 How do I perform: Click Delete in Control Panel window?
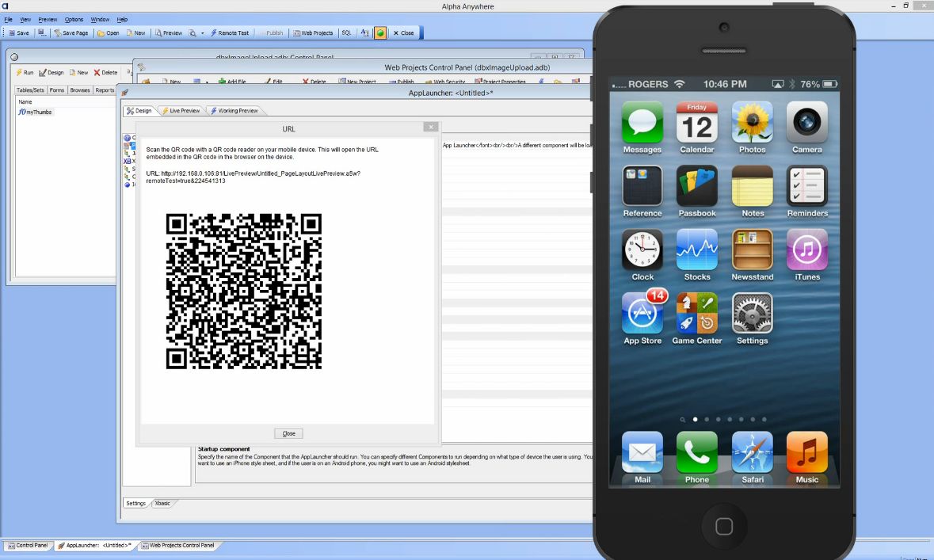click(105, 73)
